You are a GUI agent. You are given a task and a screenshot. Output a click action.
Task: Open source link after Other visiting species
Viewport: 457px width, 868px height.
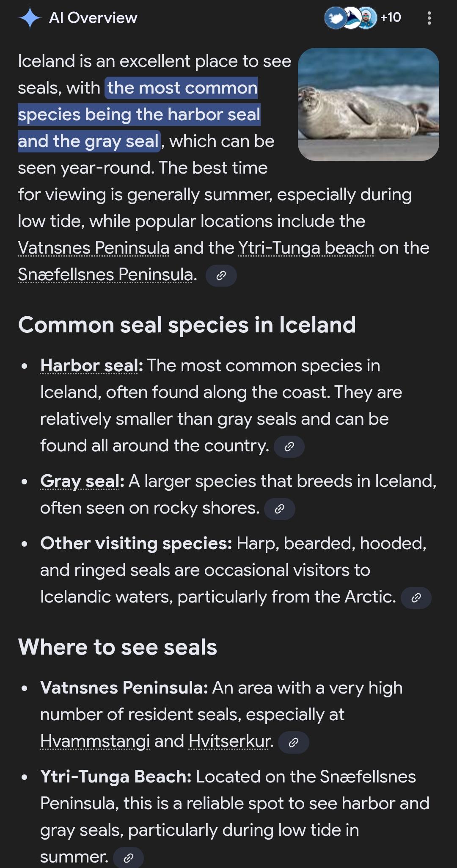416,597
